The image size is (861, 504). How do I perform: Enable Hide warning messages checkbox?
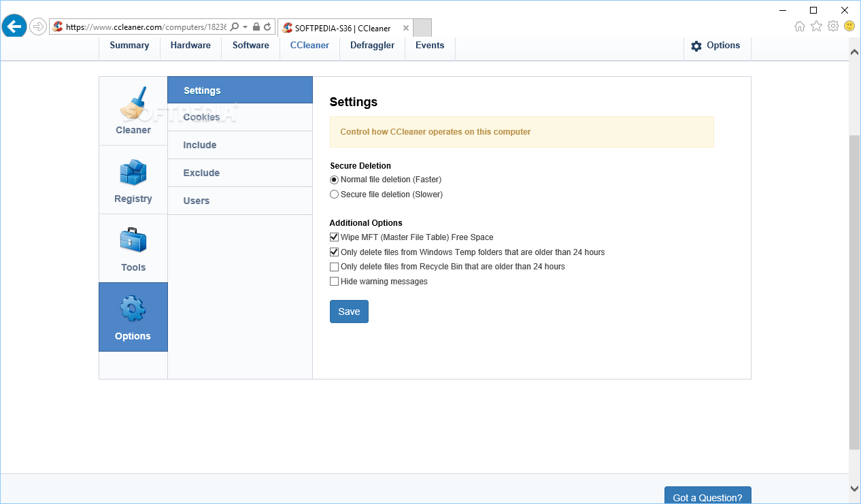334,282
